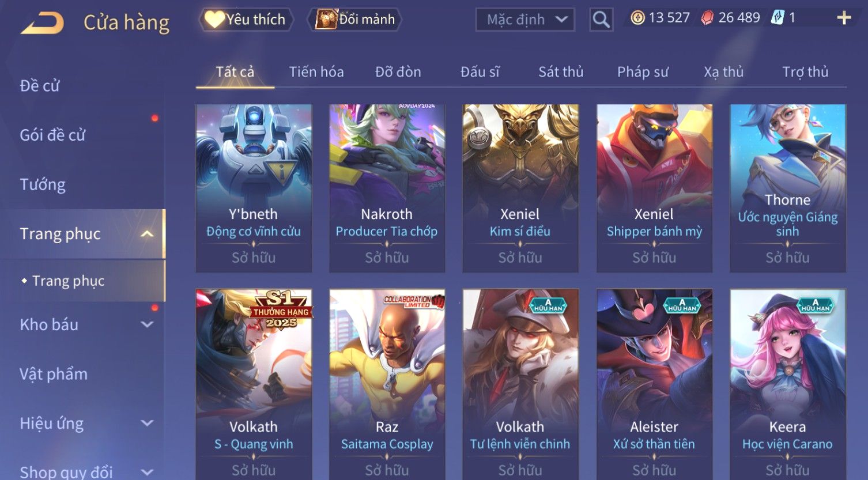Select the Raz Saitama Cosplay skin card
Image resolution: width=868 pixels, height=480 pixels.
387,384
